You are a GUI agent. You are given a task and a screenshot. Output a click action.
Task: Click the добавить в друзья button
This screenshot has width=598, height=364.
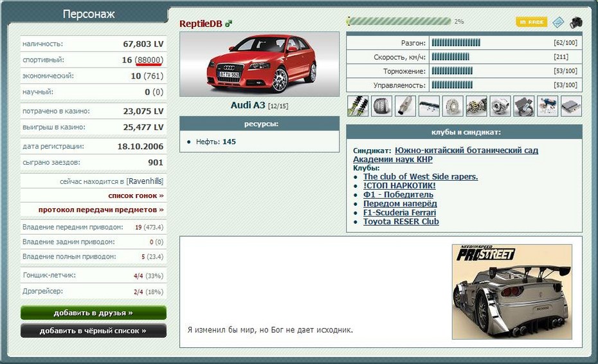point(93,313)
